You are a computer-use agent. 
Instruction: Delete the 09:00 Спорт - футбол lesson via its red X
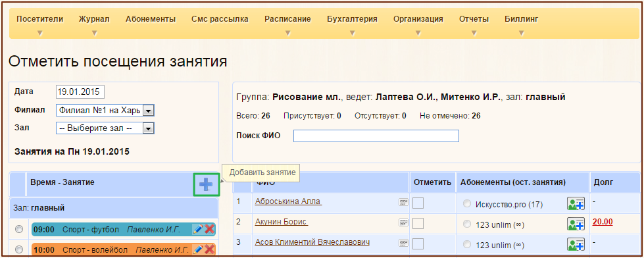click(210, 229)
